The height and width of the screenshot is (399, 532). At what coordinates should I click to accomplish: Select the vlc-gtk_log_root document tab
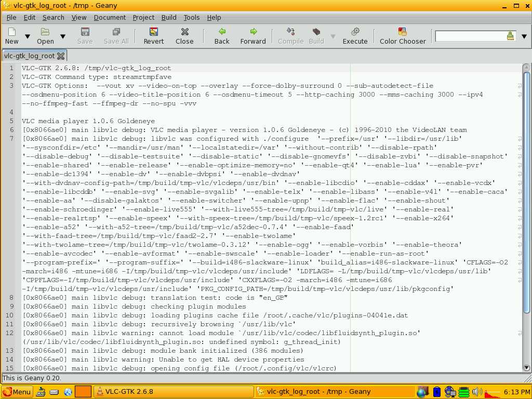pyautogui.click(x=29, y=56)
